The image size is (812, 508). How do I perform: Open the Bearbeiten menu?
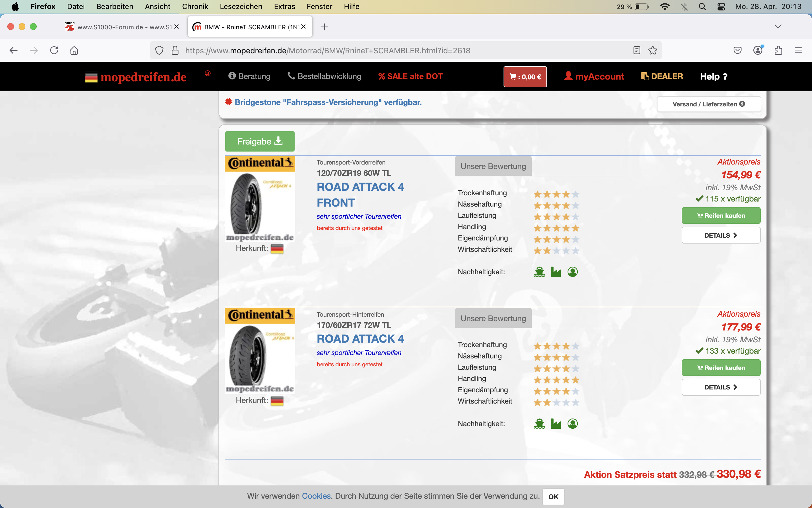click(115, 6)
